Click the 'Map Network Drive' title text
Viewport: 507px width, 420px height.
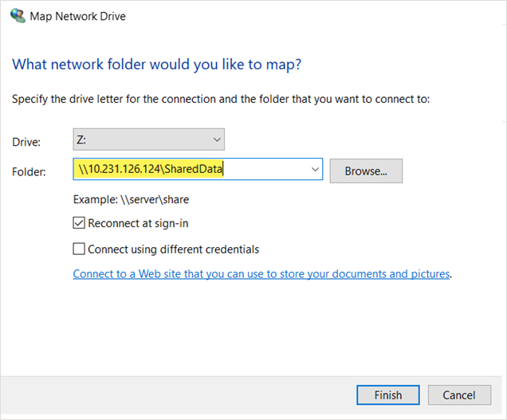[77, 16]
